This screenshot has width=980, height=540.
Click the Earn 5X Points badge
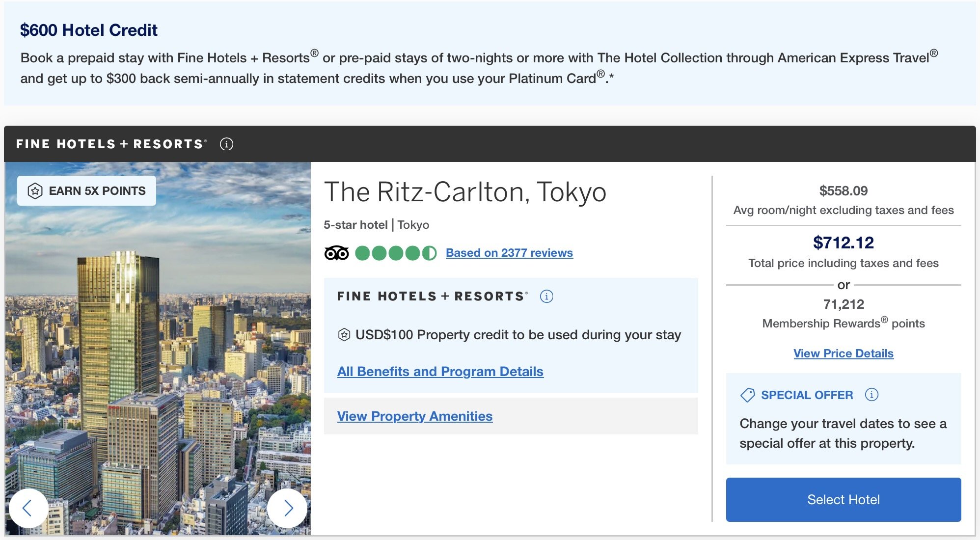[x=86, y=190]
